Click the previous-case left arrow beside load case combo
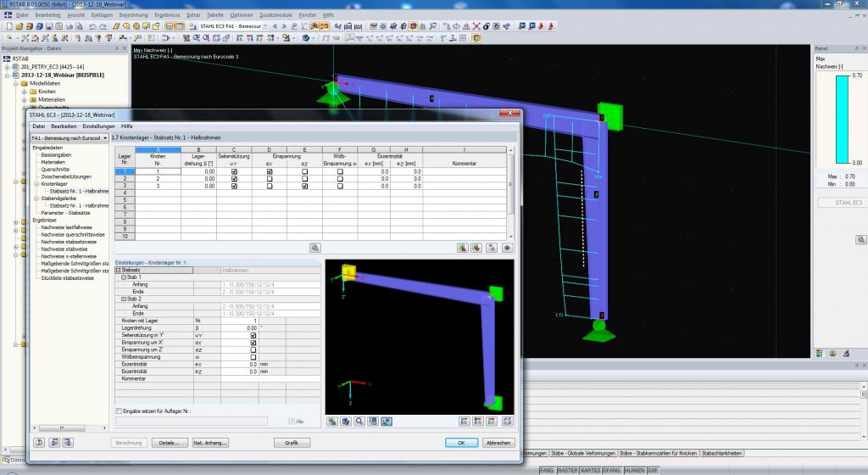The image size is (868, 475). click(275, 26)
